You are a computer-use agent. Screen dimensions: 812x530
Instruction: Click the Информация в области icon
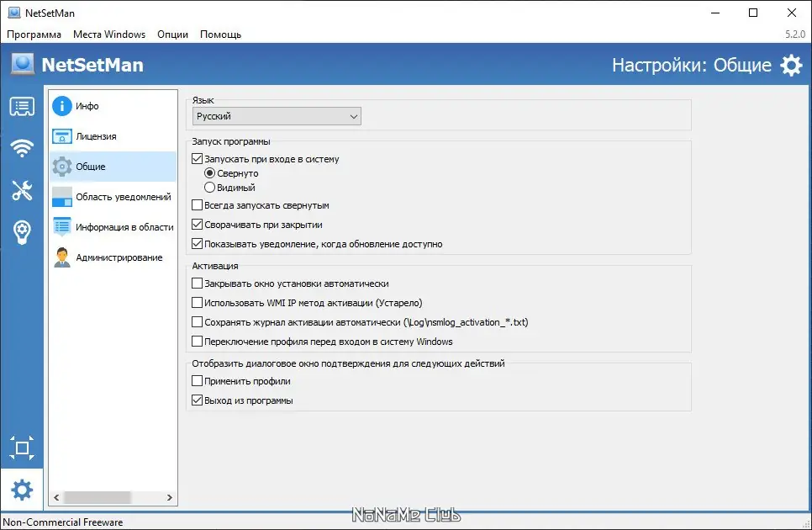pos(62,227)
